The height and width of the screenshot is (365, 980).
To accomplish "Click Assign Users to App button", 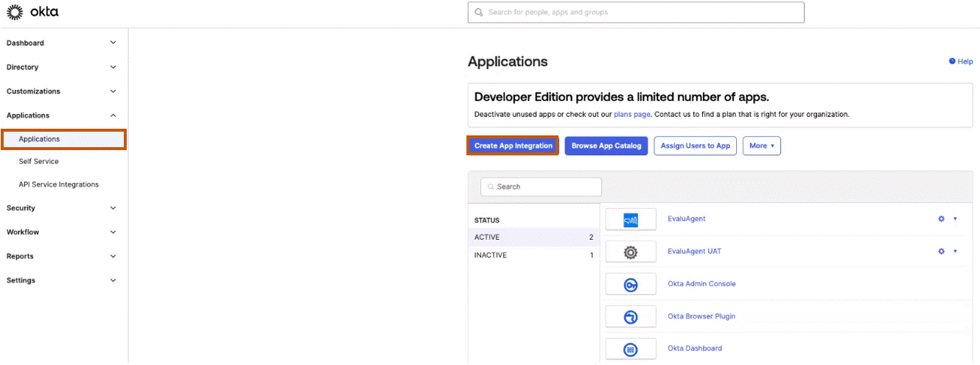I will [x=696, y=146].
